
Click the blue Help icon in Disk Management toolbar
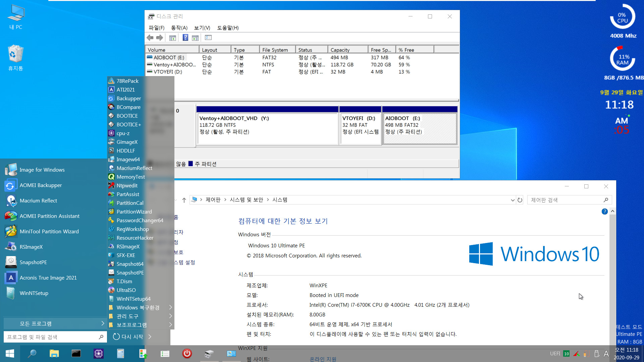185,38
